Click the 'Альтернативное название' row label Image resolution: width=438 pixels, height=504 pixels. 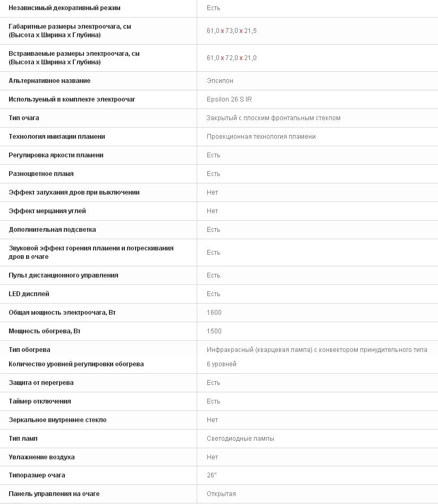(x=49, y=81)
